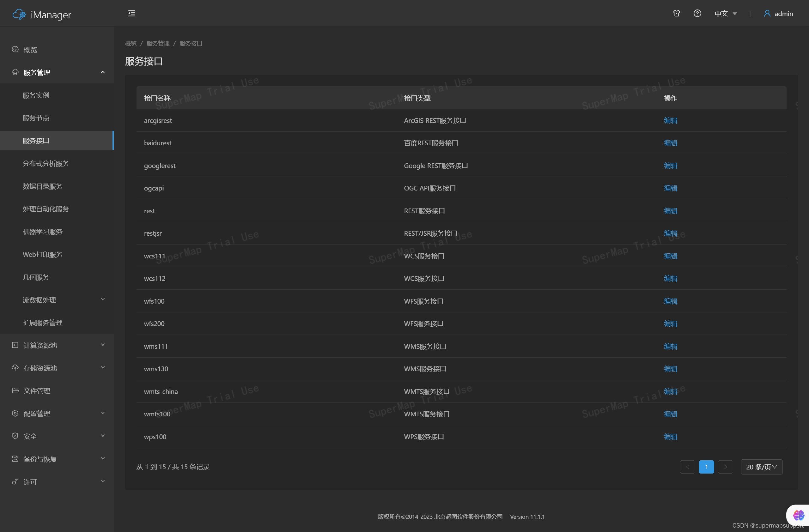Click the 接口名称 column header
The height and width of the screenshot is (532, 809).
pos(157,98)
